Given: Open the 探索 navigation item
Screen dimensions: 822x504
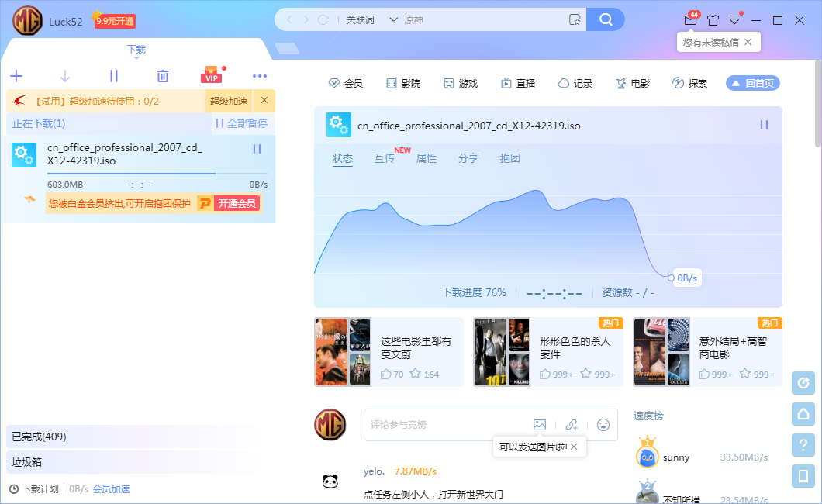Looking at the screenshot, I should (690, 83).
